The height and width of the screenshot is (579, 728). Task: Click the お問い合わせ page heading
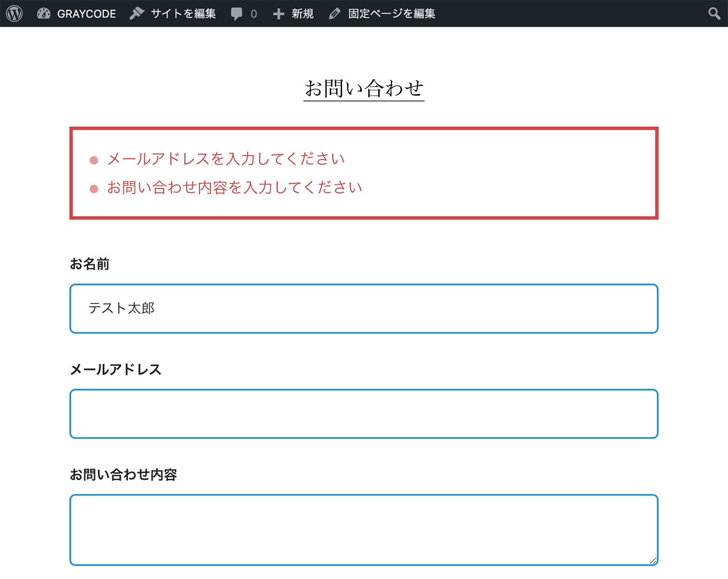(364, 89)
